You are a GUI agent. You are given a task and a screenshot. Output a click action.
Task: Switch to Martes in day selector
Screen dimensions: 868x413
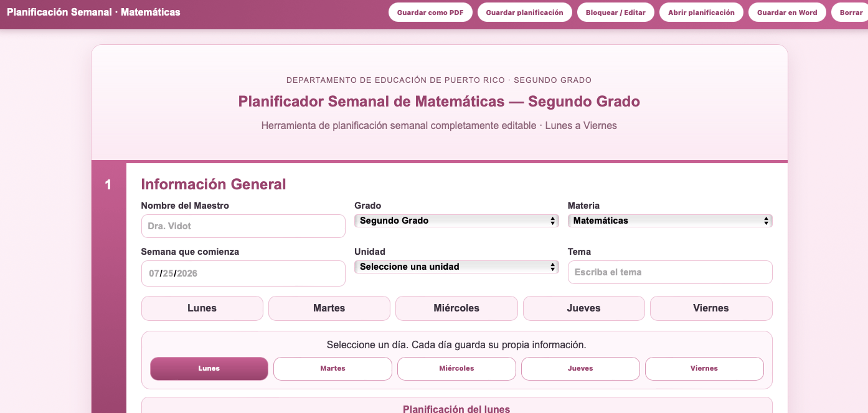click(x=333, y=368)
